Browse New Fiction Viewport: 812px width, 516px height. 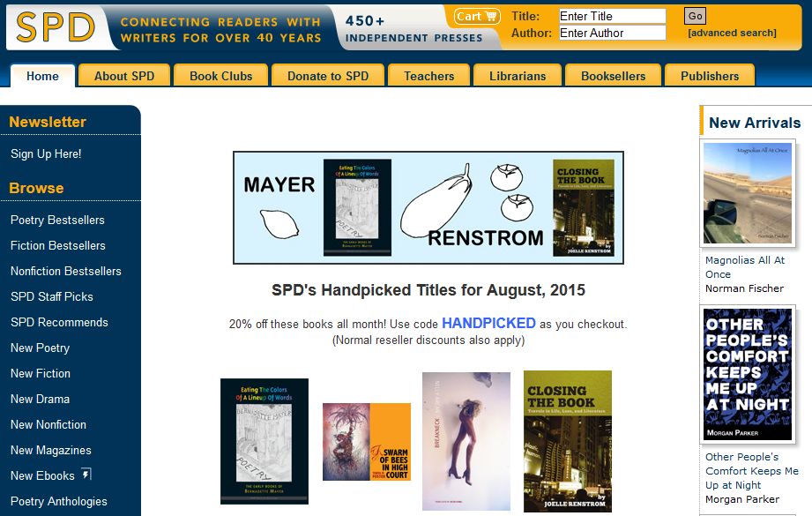[41, 373]
